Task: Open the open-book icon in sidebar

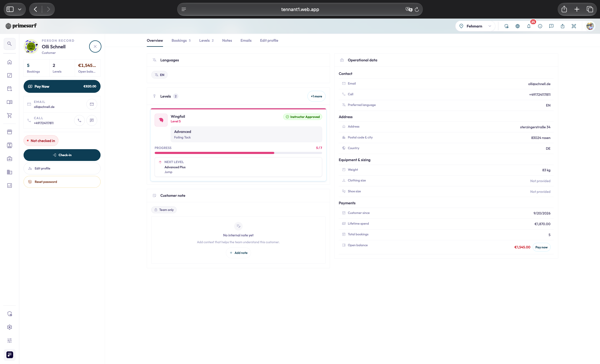Action: click(x=9, y=102)
